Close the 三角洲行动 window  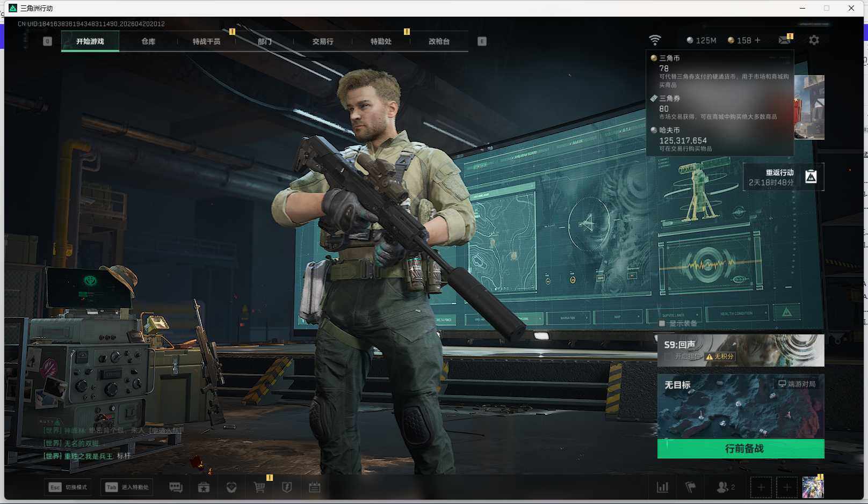851,8
